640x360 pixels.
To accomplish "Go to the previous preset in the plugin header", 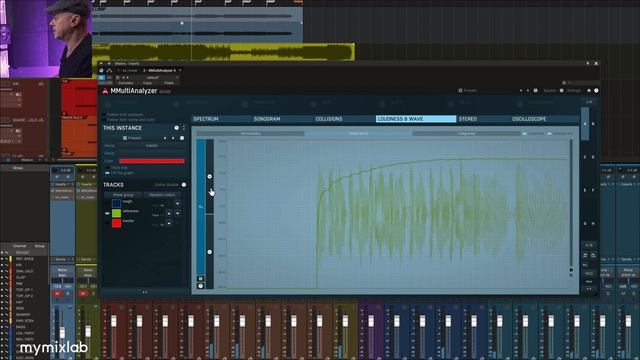I will [520, 91].
